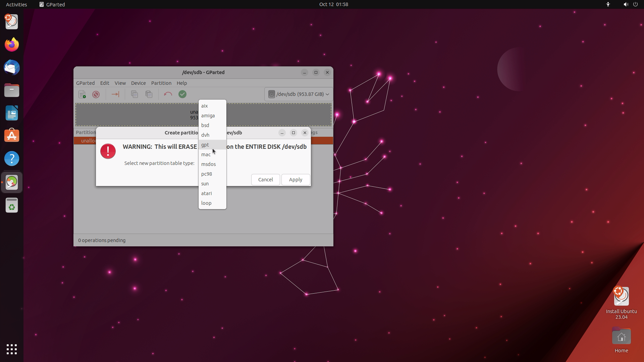Image resolution: width=644 pixels, height=362 pixels.
Task: Close the GParted main window
Action: [327, 72]
